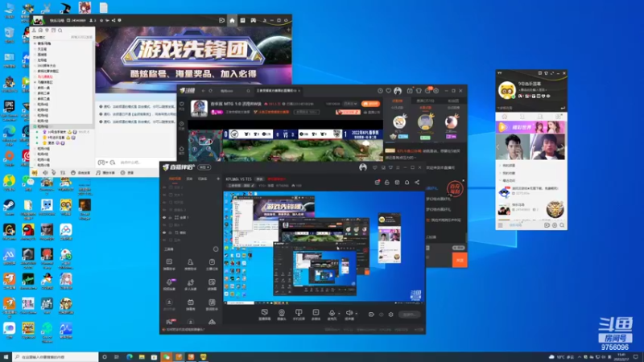
Task: Open the toolbox microphone tool with new badge
Action: point(169,284)
